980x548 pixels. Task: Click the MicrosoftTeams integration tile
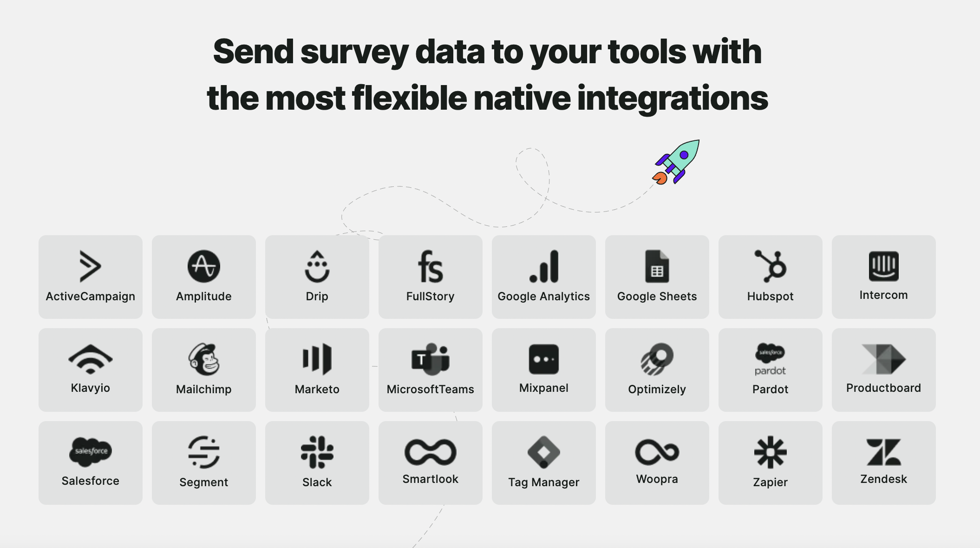coord(430,368)
